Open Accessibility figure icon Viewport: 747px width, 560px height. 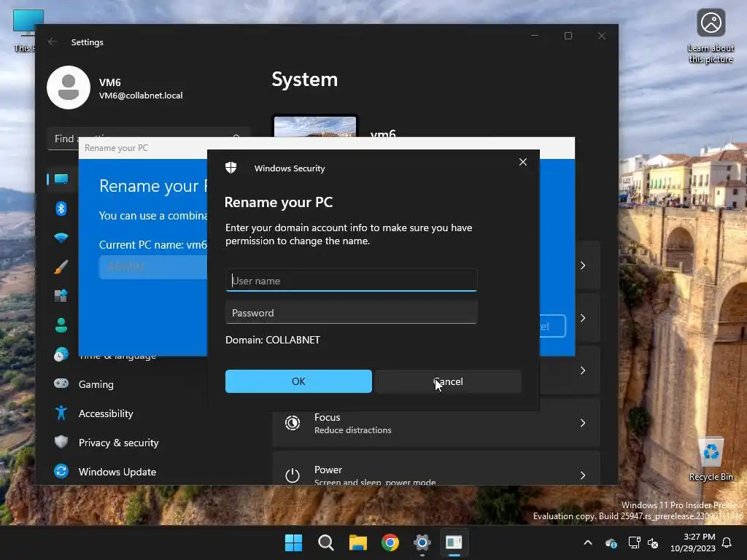[x=61, y=413]
